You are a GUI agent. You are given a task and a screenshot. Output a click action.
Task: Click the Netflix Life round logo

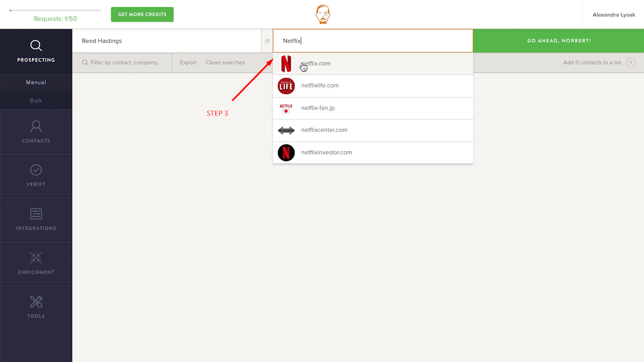tap(286, 86)
